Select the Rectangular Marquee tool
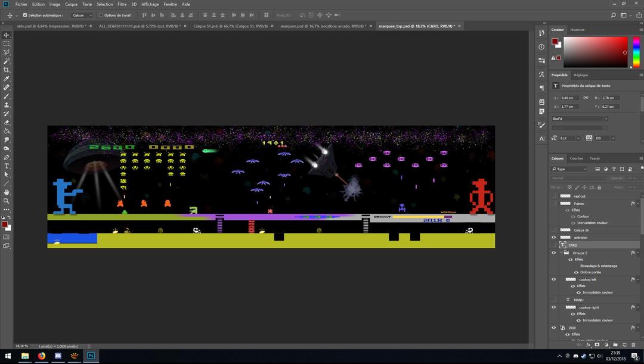 [6, 43]
